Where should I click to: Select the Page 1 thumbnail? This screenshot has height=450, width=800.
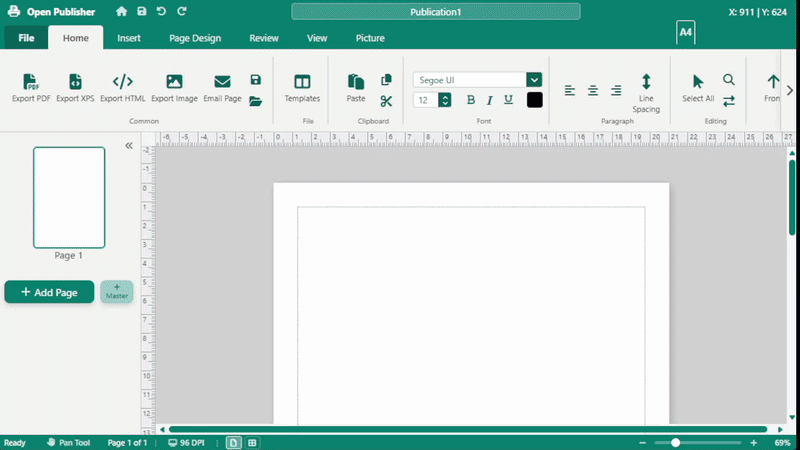[69, 197]
